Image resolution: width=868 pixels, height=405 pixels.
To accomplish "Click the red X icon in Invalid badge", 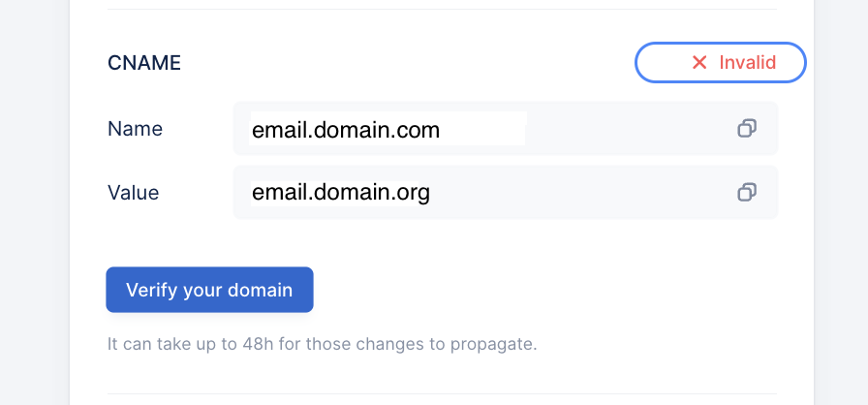I will pyautogui.click(x=699, y=63).
